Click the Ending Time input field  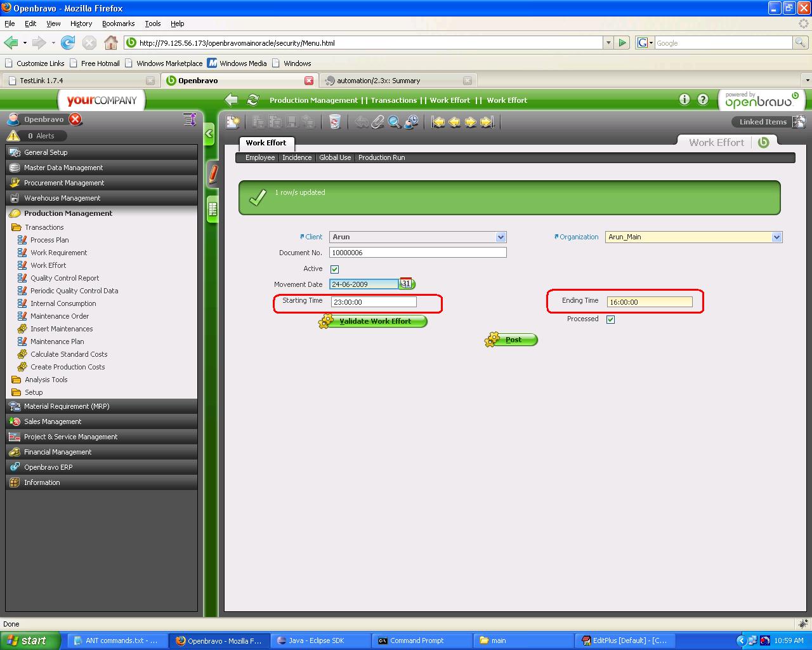(650, 302)
